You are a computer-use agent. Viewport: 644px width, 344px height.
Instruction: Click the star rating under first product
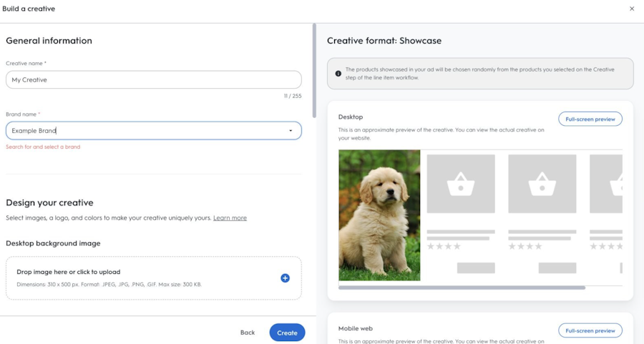coord(444,246)
